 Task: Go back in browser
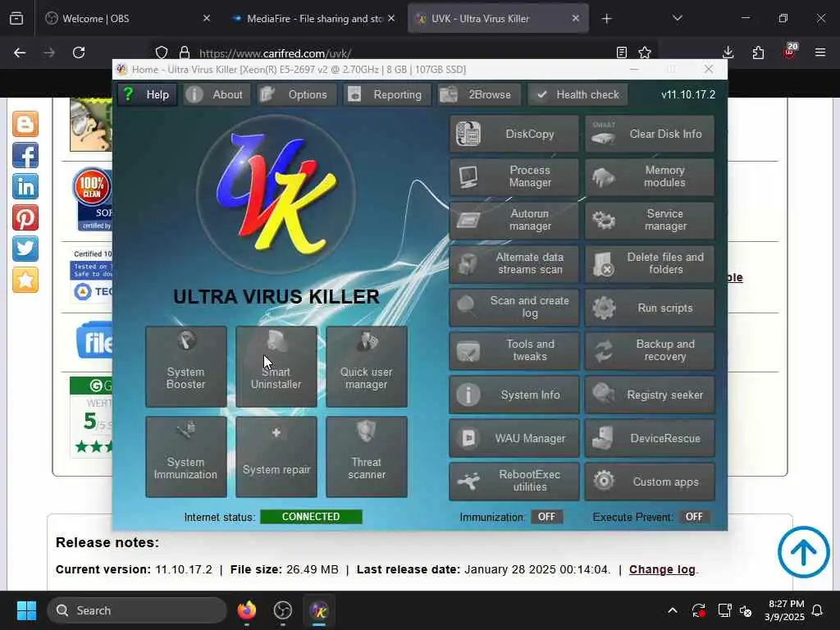click(x=20, y=52)
